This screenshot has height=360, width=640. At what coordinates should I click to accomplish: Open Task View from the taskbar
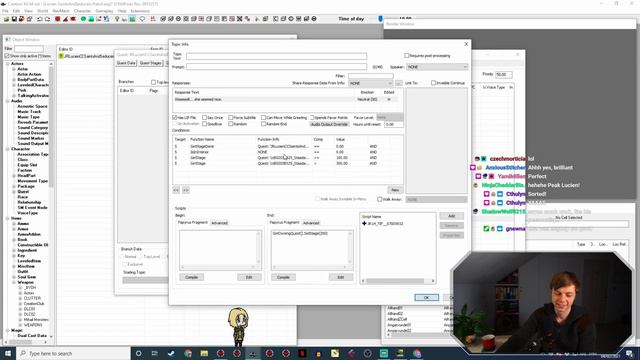tap(155, 353)
